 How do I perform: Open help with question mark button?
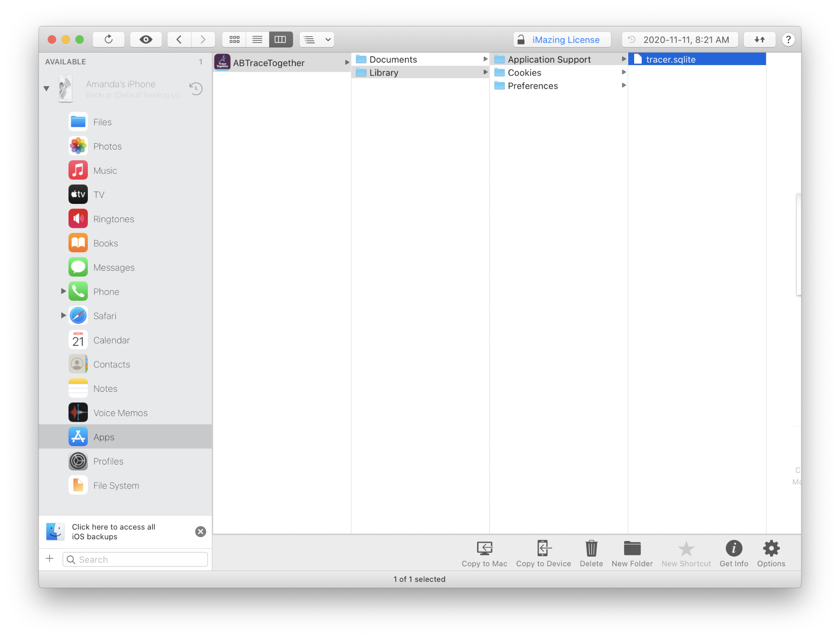788,40
